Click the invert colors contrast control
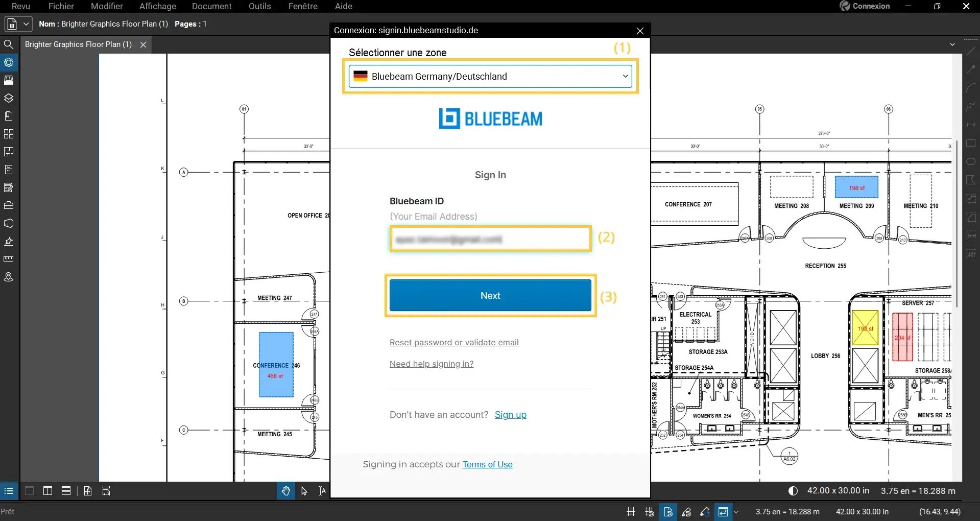 tap(793, 491)
